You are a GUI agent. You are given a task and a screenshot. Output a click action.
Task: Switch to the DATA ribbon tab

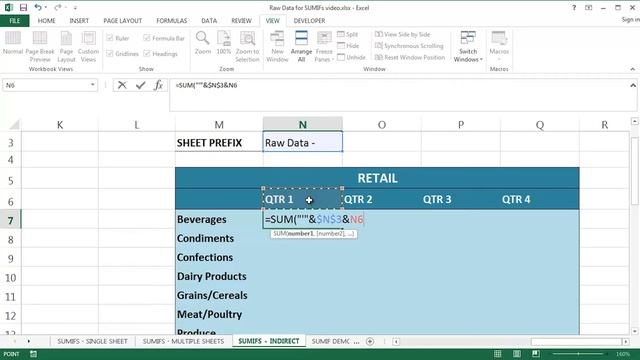[x=209, y=20]
